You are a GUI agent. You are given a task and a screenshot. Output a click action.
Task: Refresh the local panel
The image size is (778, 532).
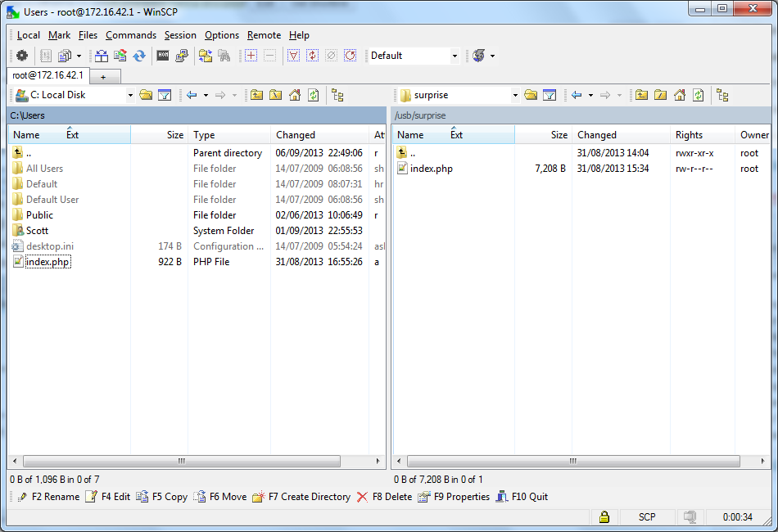click(314, 95)
